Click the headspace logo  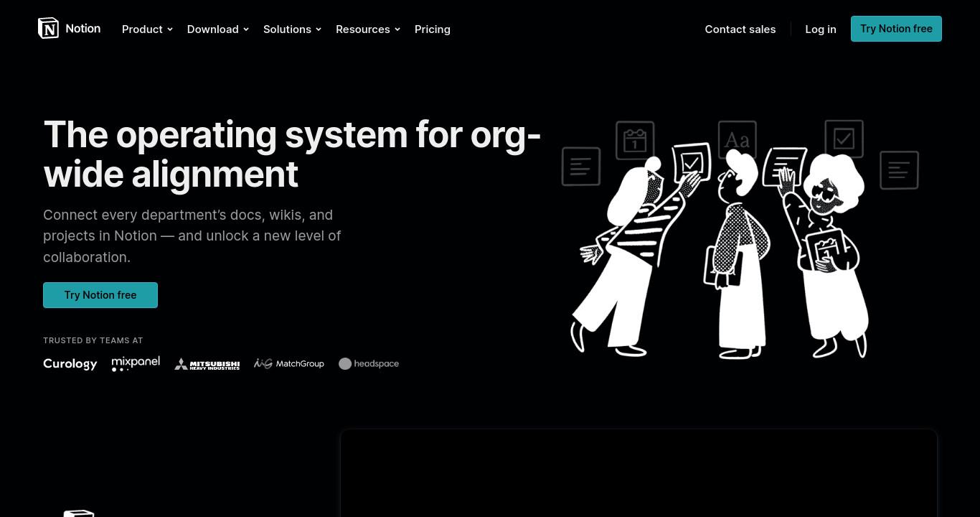(369, 363)
